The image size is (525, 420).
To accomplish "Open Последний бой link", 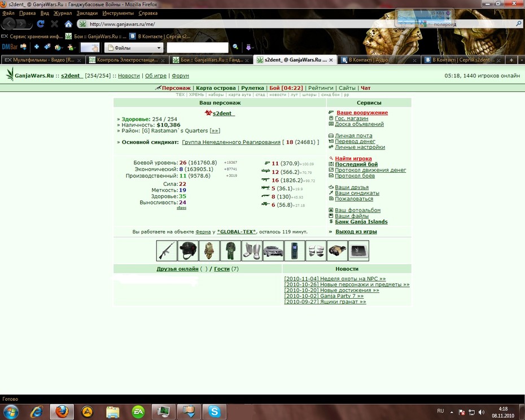I will pos(356,164).
